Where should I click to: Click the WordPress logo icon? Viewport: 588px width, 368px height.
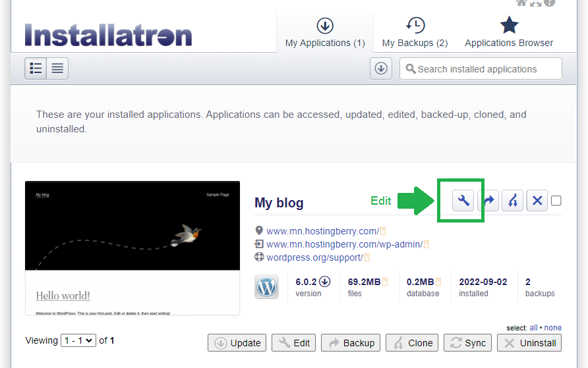point(267,287)
